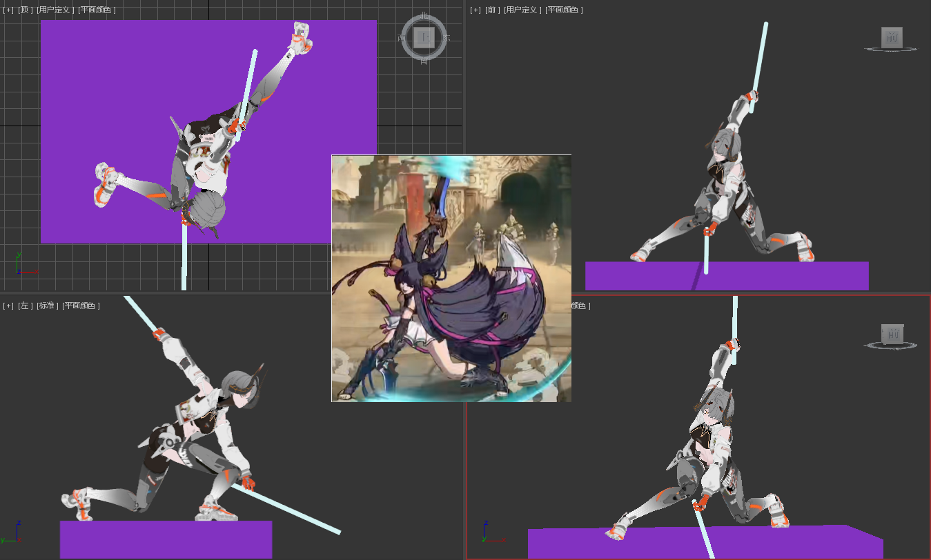Open [用户定义] menu in the 顶 viewport

point(55,10)
